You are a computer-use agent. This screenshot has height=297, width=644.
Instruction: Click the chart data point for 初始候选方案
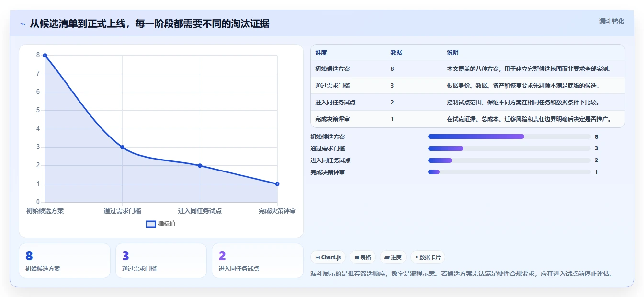[x=45, y=56]
